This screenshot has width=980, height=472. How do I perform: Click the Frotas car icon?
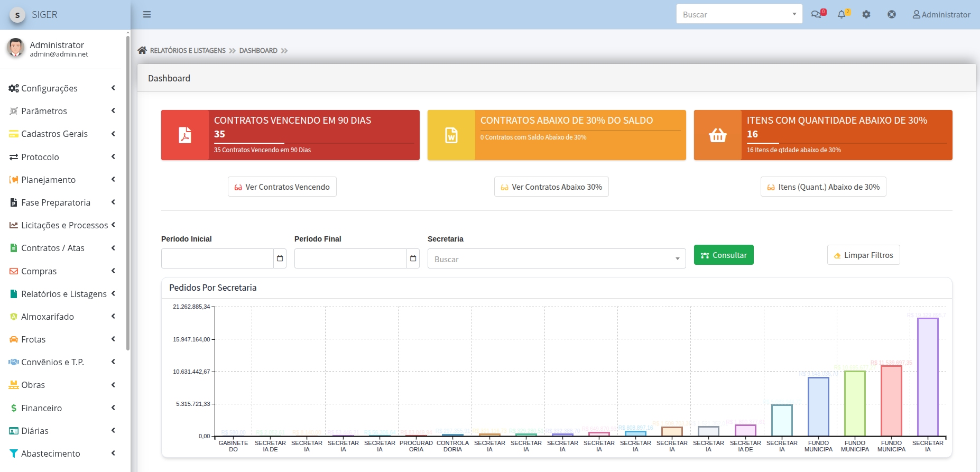tap(14, 339)
